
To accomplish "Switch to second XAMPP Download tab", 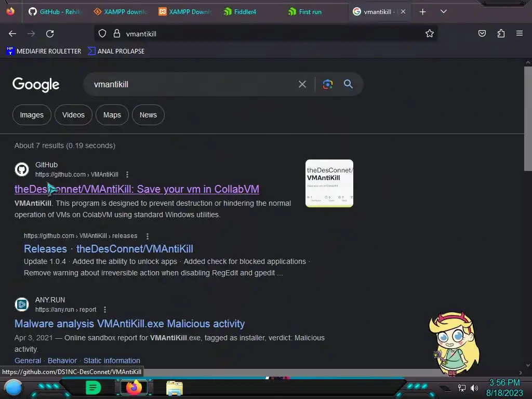I will [185, 12].
